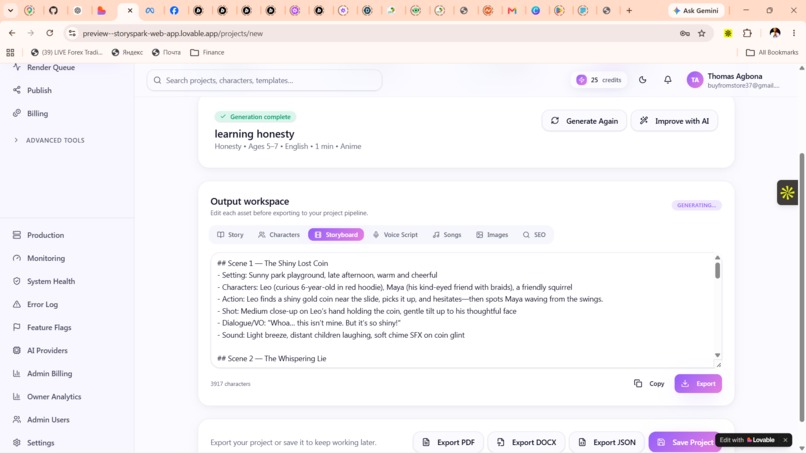Switch to the Images tab
Image resolution: width=806 pixels, height=453 pixels.
coord(492,234)
